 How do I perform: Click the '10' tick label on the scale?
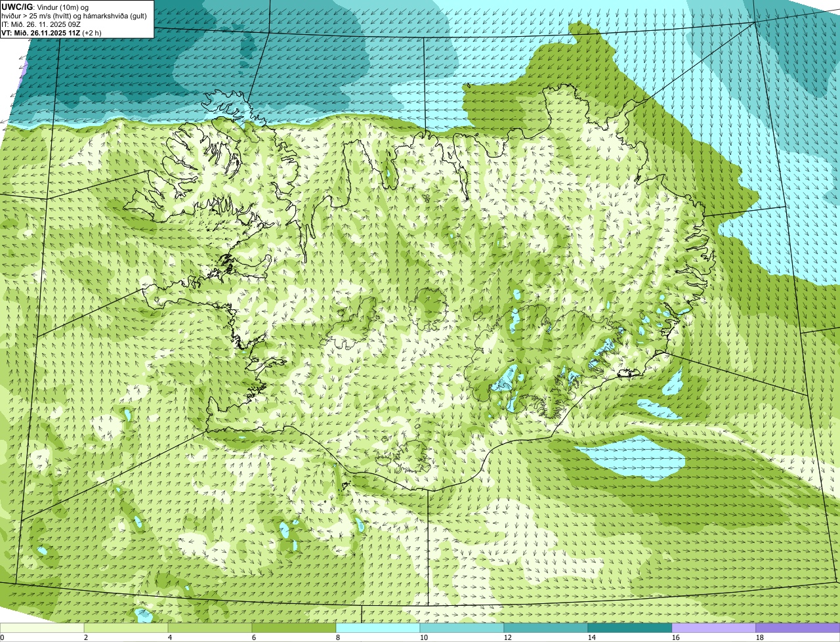tap(424, 637)
